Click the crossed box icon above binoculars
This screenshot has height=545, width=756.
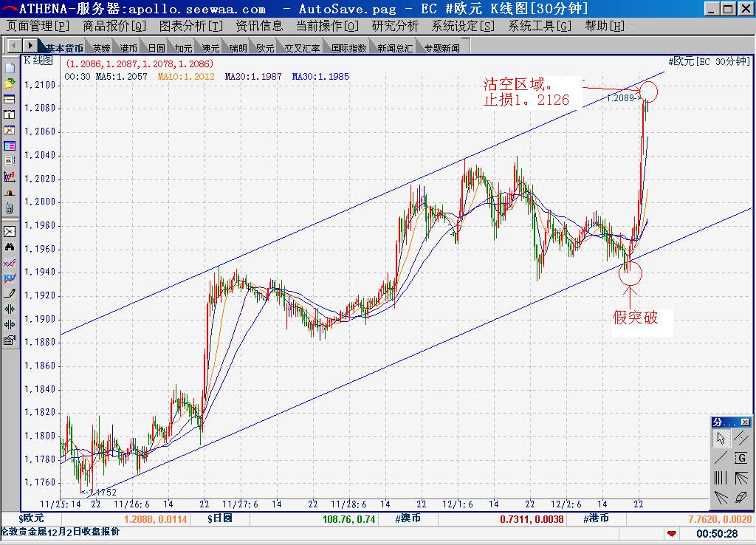[x=10, y=231]
